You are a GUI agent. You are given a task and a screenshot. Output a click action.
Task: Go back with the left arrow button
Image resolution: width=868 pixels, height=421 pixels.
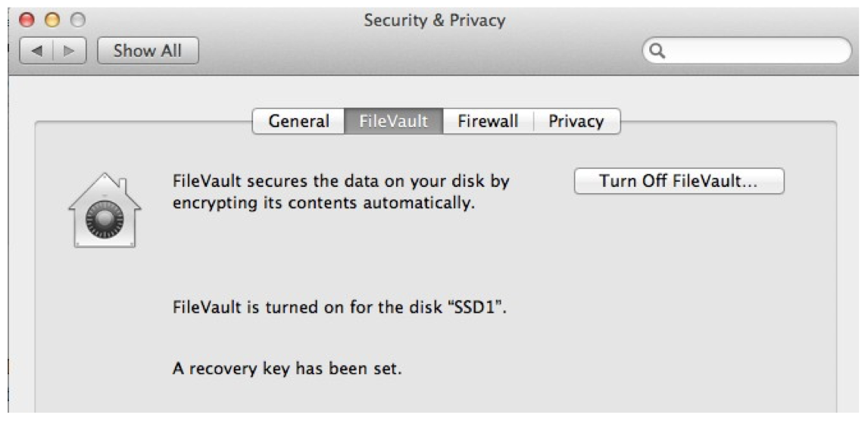[36, 51]
